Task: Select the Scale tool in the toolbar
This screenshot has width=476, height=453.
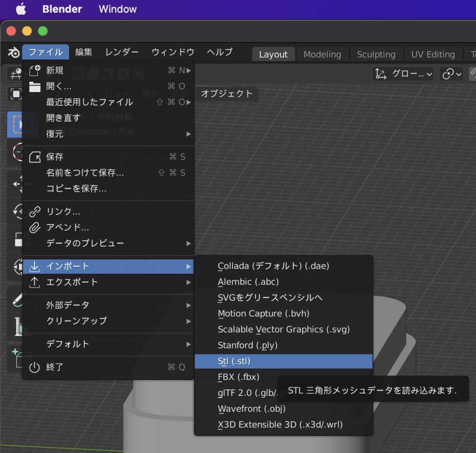Action: tap(15, 240)
